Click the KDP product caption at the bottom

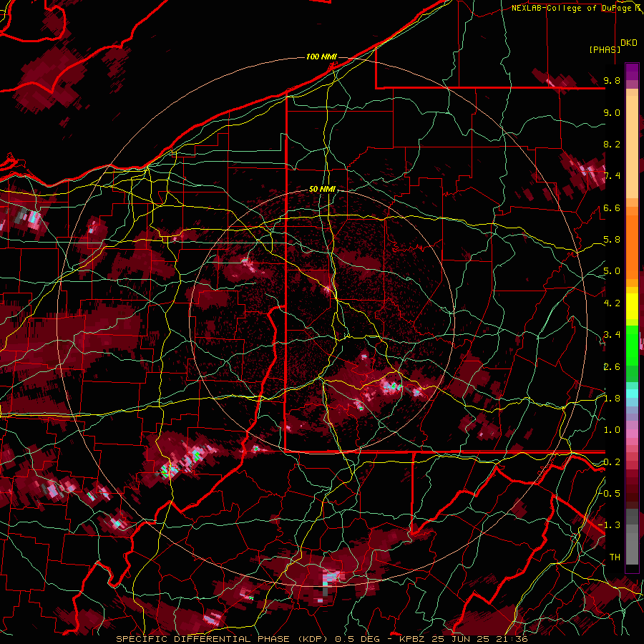[x=321, y=639]
